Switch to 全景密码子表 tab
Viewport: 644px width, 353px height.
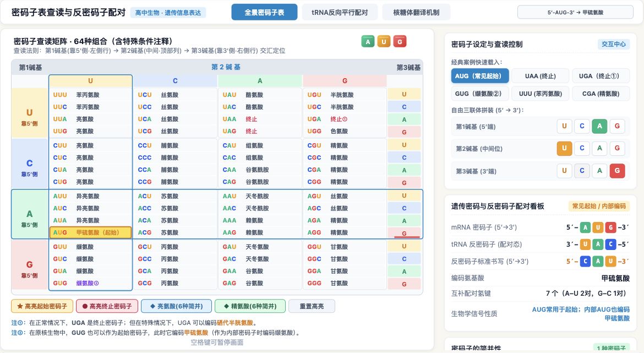pos(264,12)
